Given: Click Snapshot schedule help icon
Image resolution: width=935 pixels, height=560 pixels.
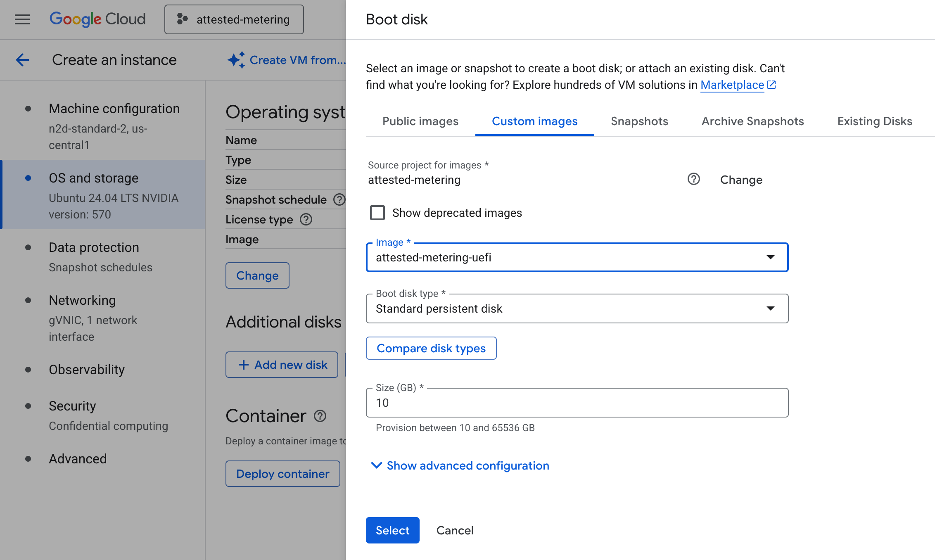Looking at the screenshot, I should point(339,199).
